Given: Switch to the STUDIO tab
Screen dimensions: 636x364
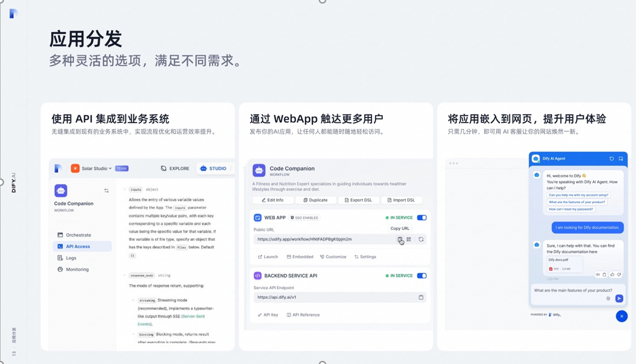Looking at the screenshot, I should coord(213,168).
